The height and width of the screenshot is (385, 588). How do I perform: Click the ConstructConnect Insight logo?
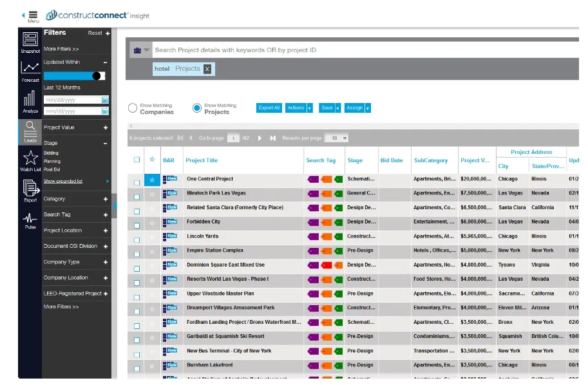pyautogui.click(x=97, y=15)
